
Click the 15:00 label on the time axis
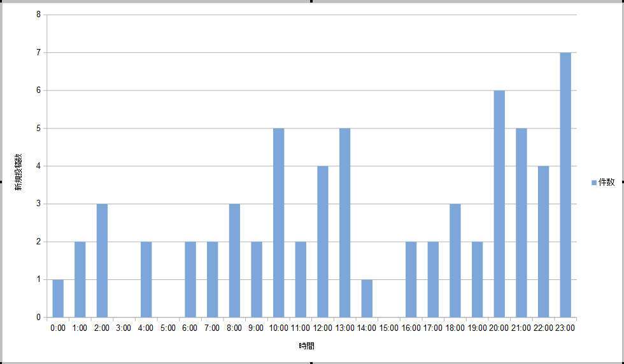point(389,328)
